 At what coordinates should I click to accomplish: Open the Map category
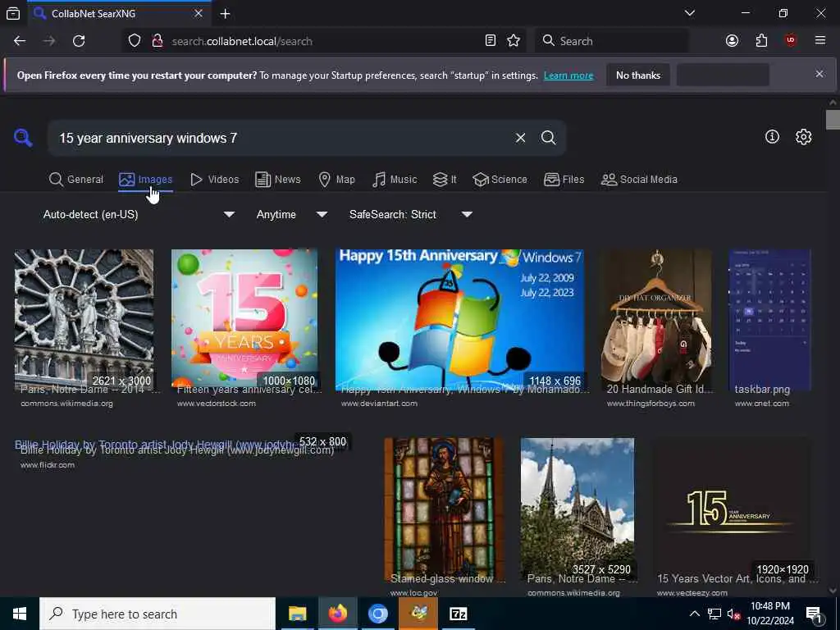point(337,180)
